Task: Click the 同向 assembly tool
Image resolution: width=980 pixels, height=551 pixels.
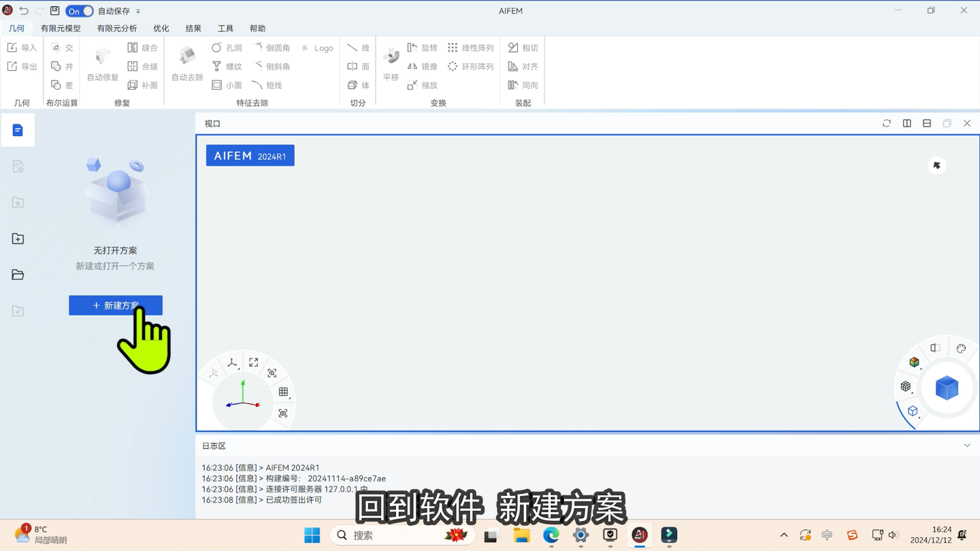Action: coord(523,85)
